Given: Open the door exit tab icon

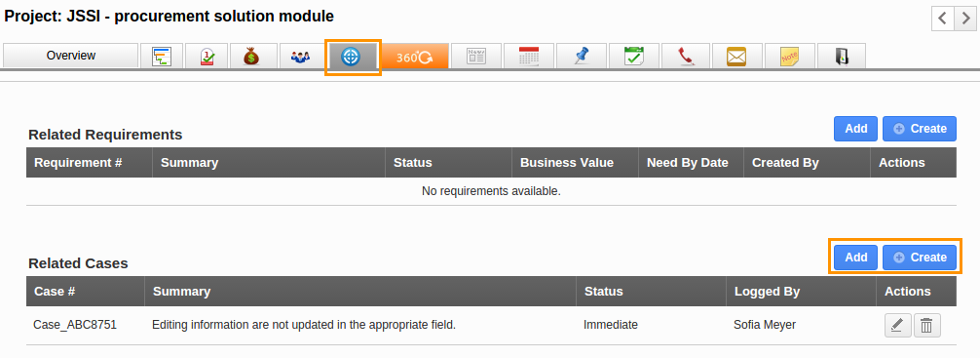Looking at the screenshot, I should click(842, 56).
